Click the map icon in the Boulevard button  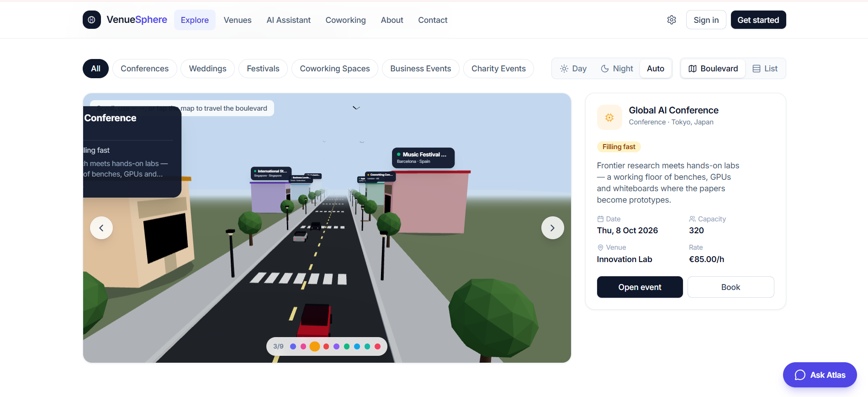click(x=693, y=69)
